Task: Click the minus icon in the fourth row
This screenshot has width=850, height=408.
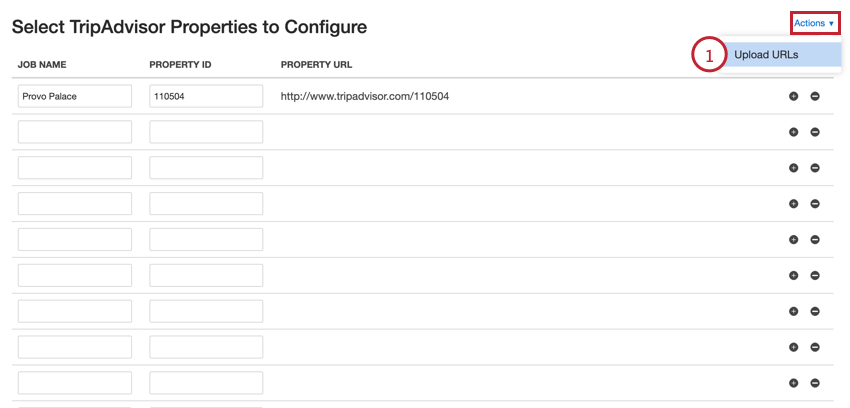Action: point(815,204)
